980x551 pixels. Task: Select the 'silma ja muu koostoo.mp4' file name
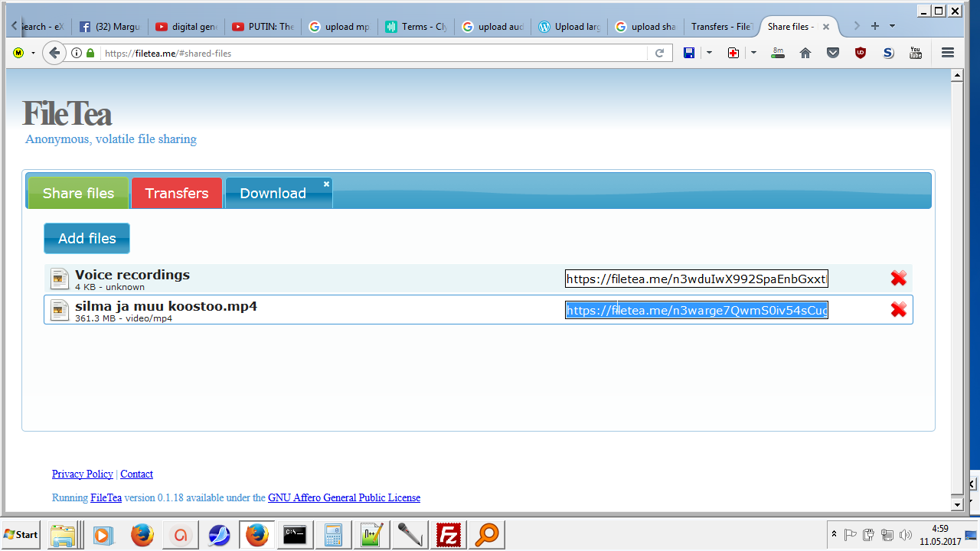(166, 306)
